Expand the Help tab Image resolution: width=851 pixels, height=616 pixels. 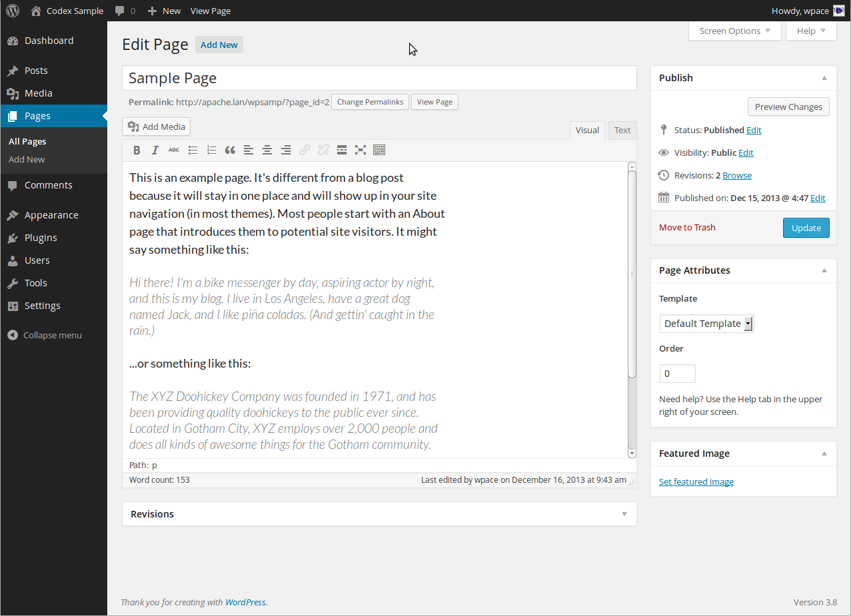point(811,31)
